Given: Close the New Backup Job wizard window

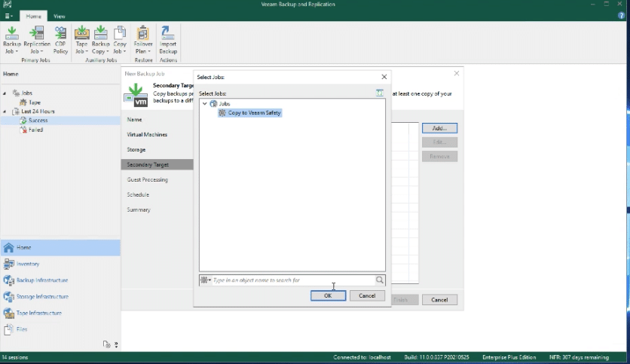Looking at the screenshot, I should coord(457,73).
